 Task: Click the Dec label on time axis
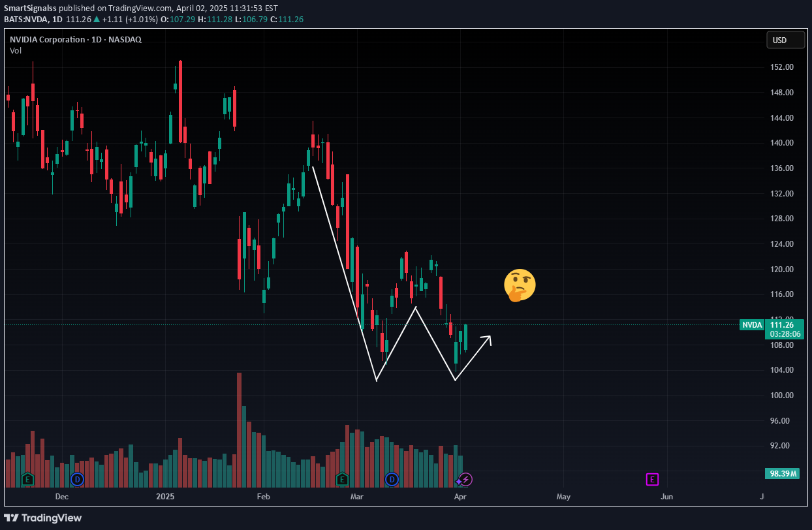61,497
